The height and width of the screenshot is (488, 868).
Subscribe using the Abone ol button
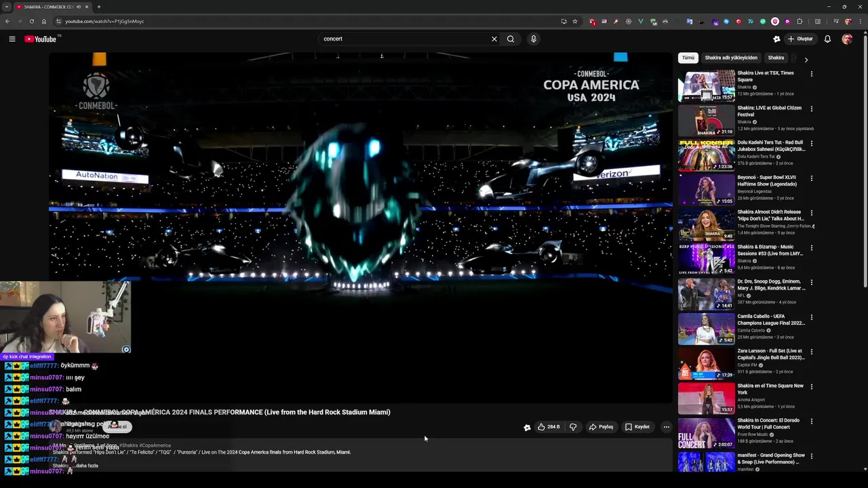(118, 426)
